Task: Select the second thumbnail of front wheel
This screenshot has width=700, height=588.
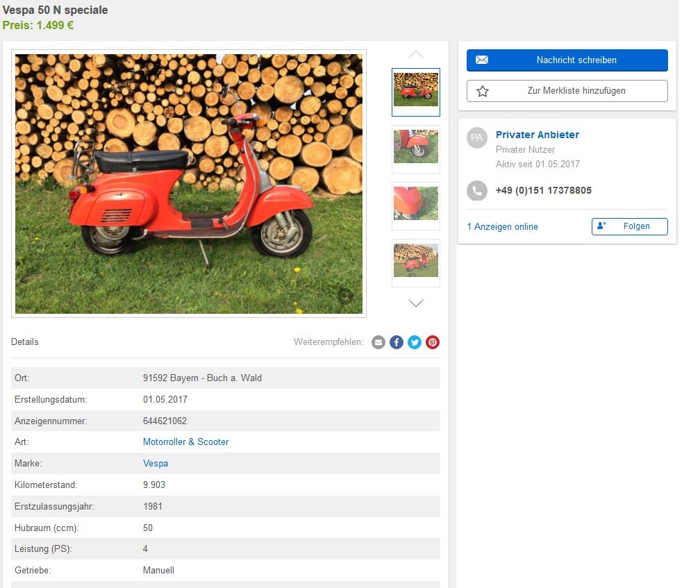Action: pyautogui.click(x=415, y=149)
